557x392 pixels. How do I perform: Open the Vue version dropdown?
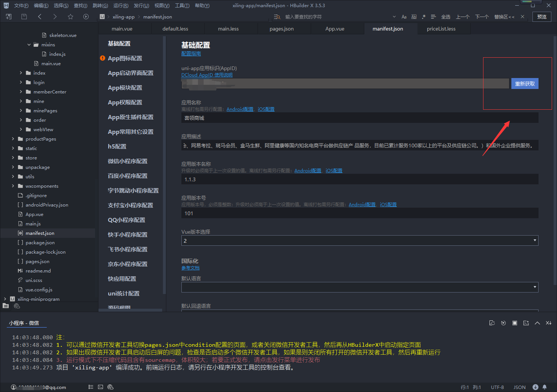pos(360,240)
